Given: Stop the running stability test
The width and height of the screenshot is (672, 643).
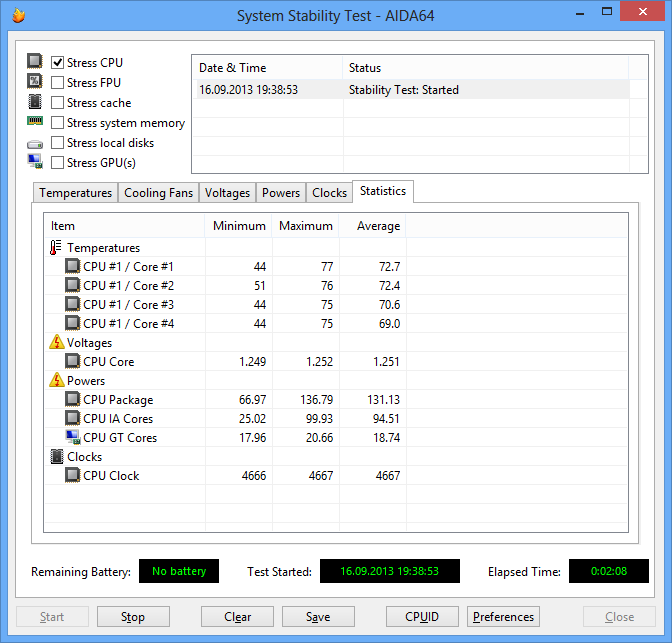Looking at the screenshot, I should [x=133, y=616].
